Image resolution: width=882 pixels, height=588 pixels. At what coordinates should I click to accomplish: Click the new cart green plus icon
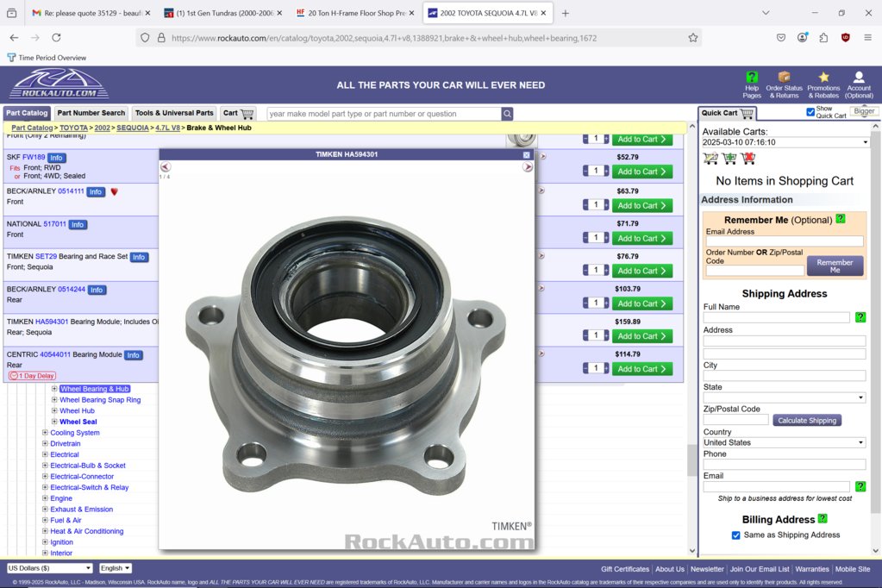pos(729,159)
